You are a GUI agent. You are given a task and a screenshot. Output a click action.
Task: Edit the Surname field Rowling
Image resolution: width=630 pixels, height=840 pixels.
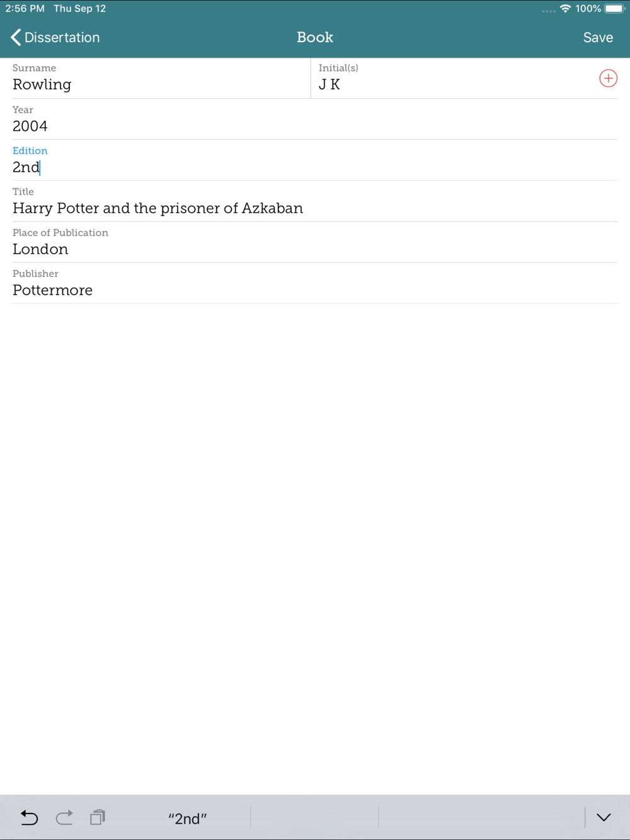coord(157,84)
